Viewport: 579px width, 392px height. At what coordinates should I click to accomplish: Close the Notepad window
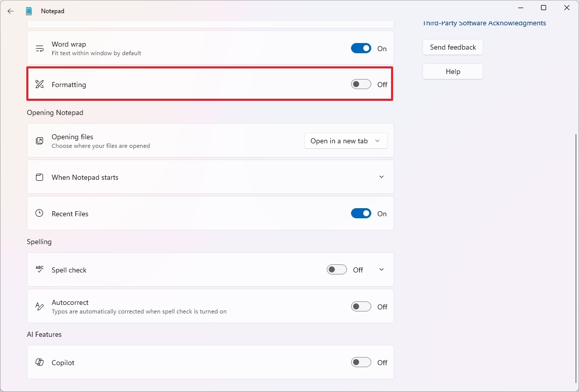click(x=567, y=8)
